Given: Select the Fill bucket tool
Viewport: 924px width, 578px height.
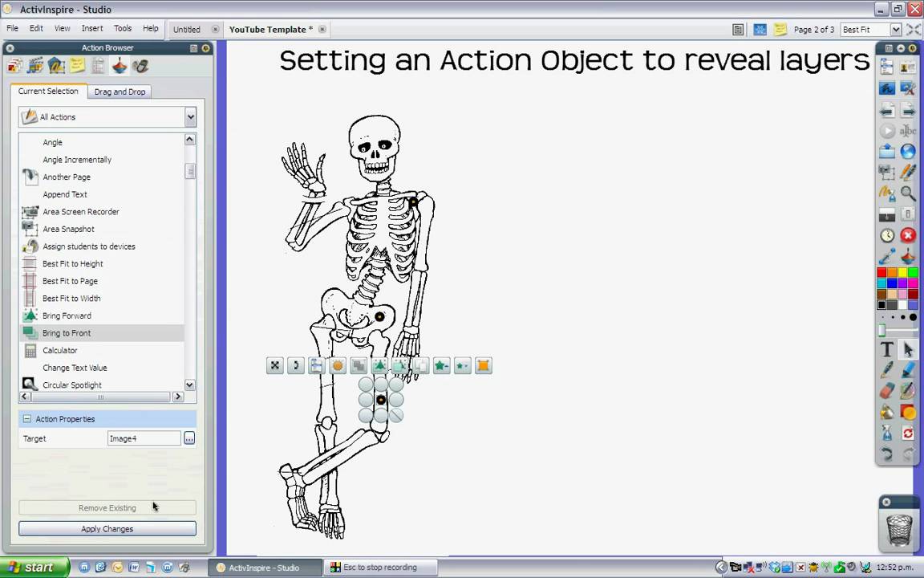Looking at the screenshot, I should coord(887,413).
